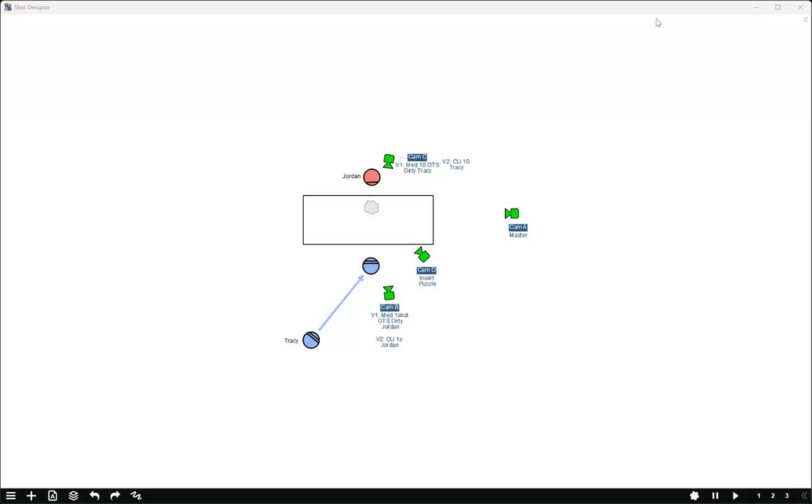Undo the last action
The width and height of the screenshot is (812, 504).
click(94, 496)
